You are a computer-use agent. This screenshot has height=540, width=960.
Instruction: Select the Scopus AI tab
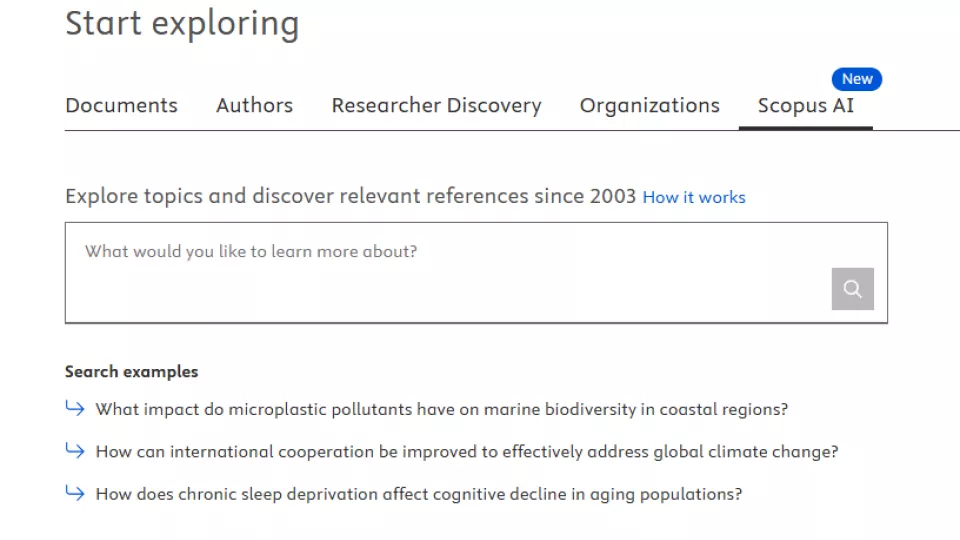click(805, 105)
